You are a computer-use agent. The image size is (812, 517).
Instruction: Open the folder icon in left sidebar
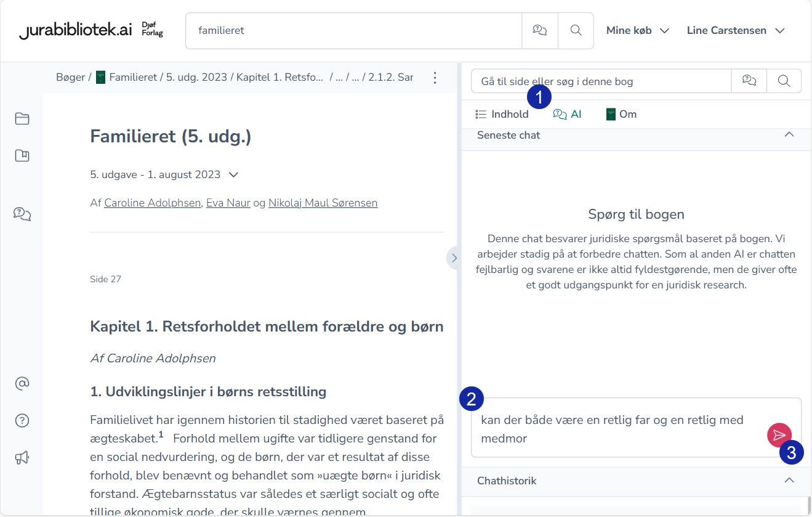tap(22, 119)
